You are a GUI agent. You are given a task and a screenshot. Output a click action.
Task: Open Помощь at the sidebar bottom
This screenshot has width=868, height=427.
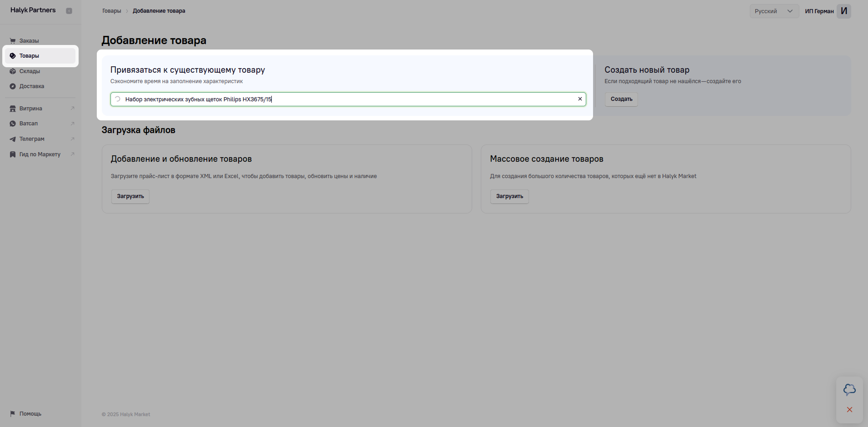tap(30, 414)
